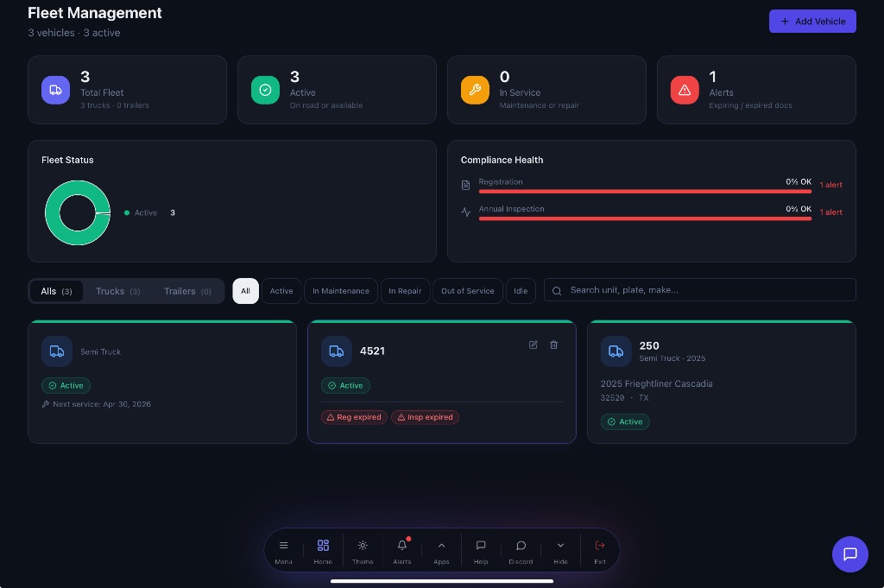Filter vehicles by Active status
Screen dimensions: 884x588
click(x=281, y=291)
